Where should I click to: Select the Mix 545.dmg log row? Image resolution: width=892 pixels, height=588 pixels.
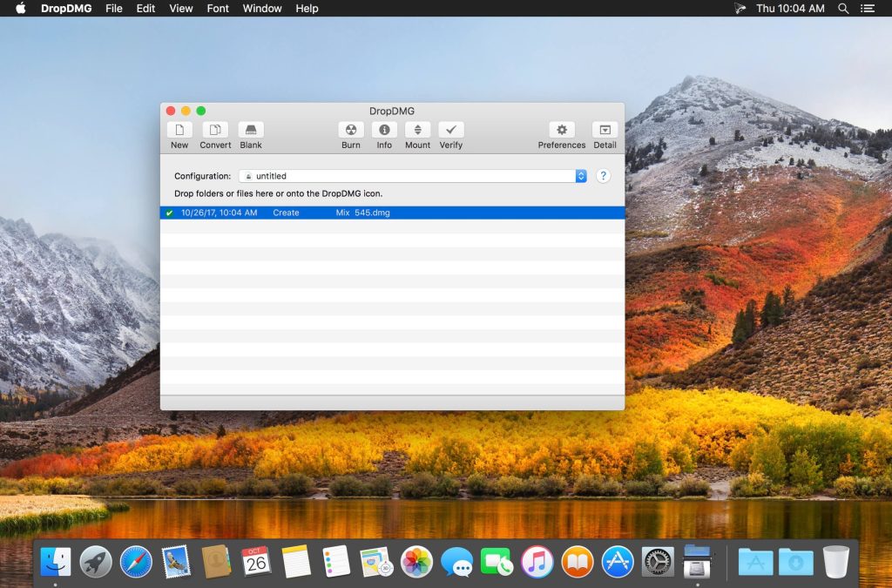tap(392, 213)
